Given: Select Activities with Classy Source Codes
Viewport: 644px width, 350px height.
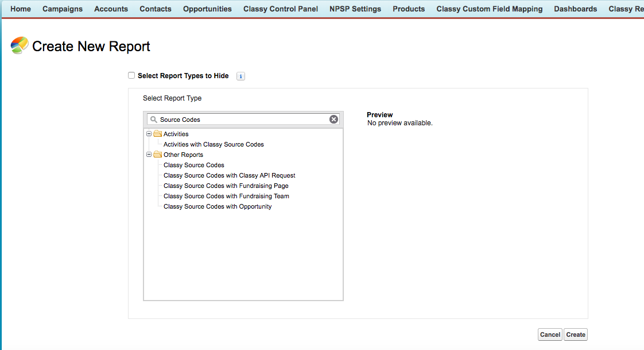Looking at the screenshot, I should point(214,144).
